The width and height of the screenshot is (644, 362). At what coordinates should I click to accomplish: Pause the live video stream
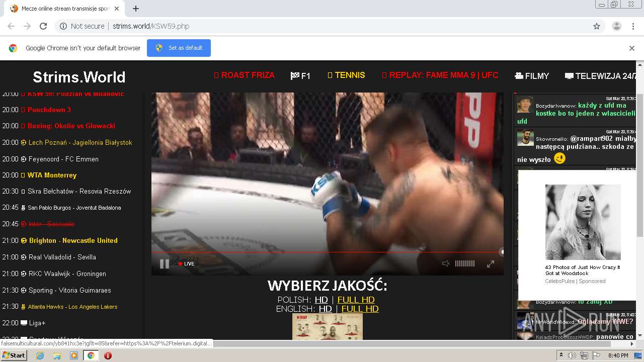165,264
